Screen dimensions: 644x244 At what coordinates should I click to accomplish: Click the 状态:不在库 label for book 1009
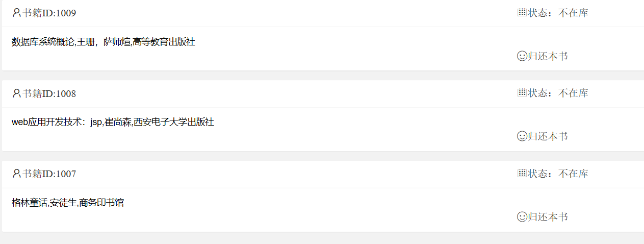(x=558, y=13)
